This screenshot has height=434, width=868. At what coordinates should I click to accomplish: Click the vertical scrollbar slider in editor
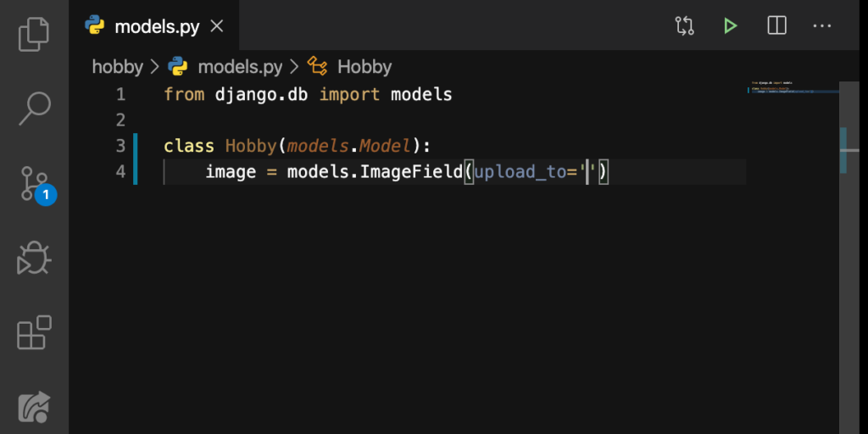843,150
